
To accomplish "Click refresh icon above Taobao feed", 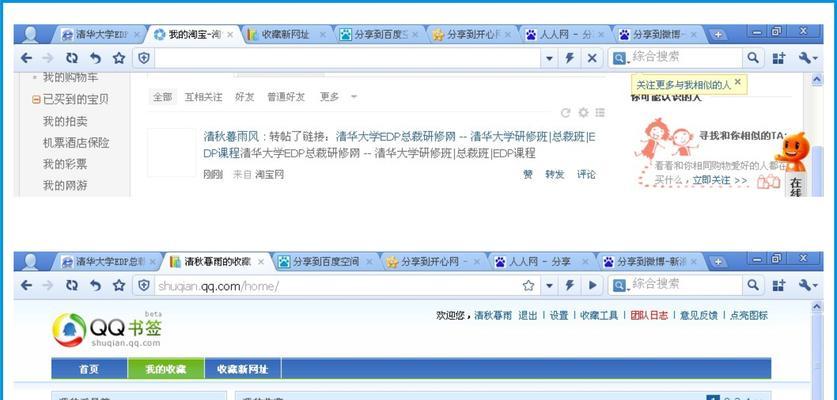I will [566, 113].
